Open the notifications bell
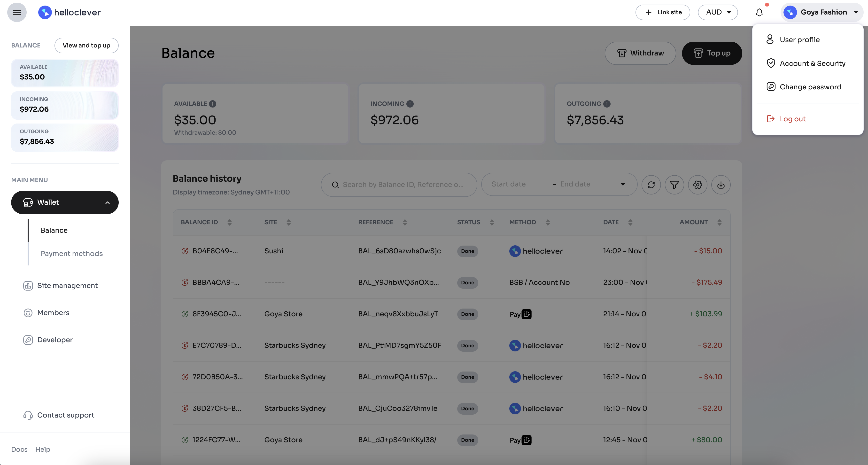 point(759,12)
